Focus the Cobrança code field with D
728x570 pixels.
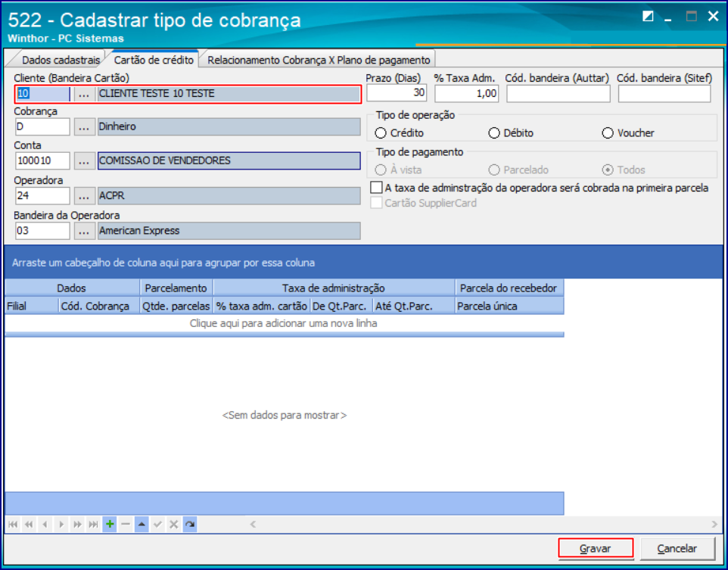coord(42,127)
